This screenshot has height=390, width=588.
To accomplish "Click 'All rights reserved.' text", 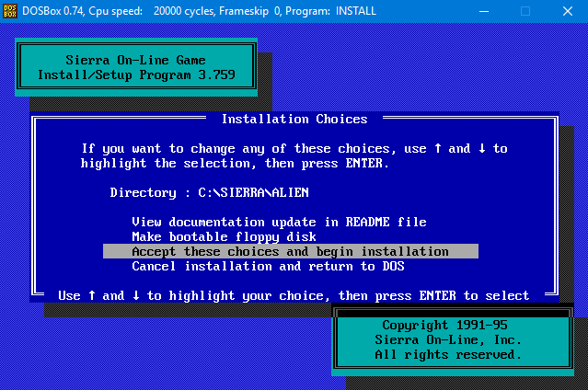I will [x=448, y=354].
